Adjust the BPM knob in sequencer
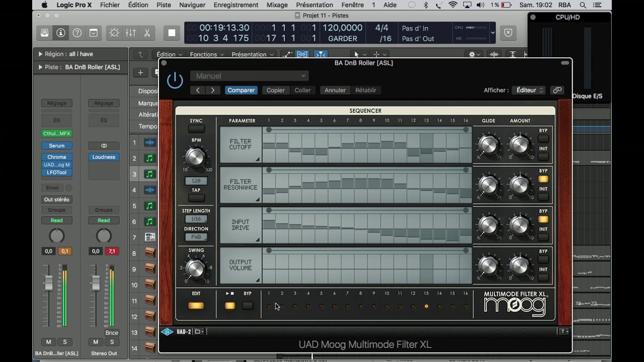The image size is (644, 362). click(196, 157)
